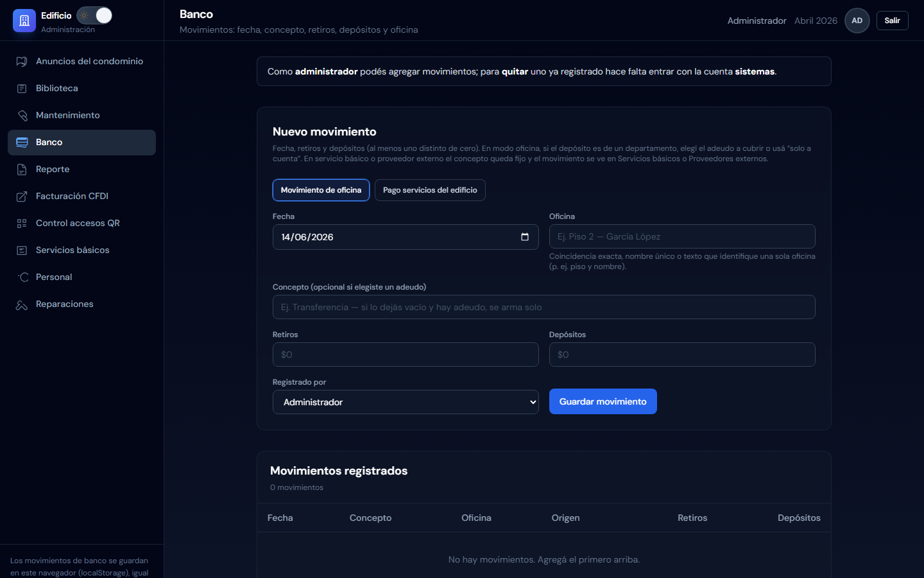
Task: Switch to Pago servicios del edificio tab
Action: pos(430,190)
